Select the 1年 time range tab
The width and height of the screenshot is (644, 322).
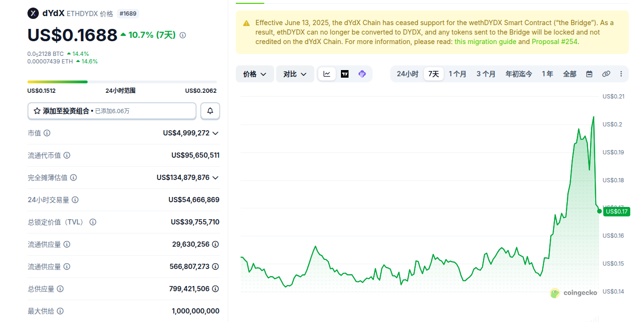[547, 74]
